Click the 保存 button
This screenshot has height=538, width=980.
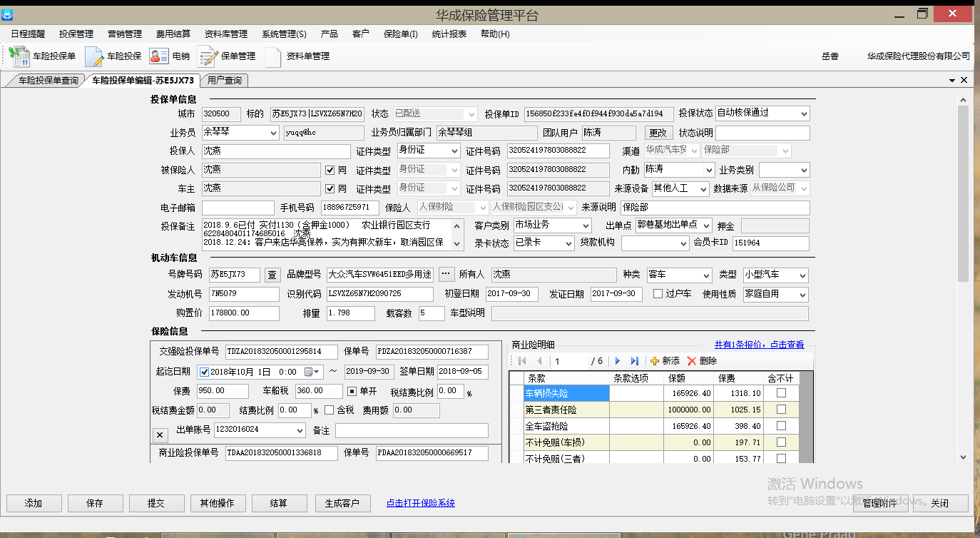click(95, 503)
